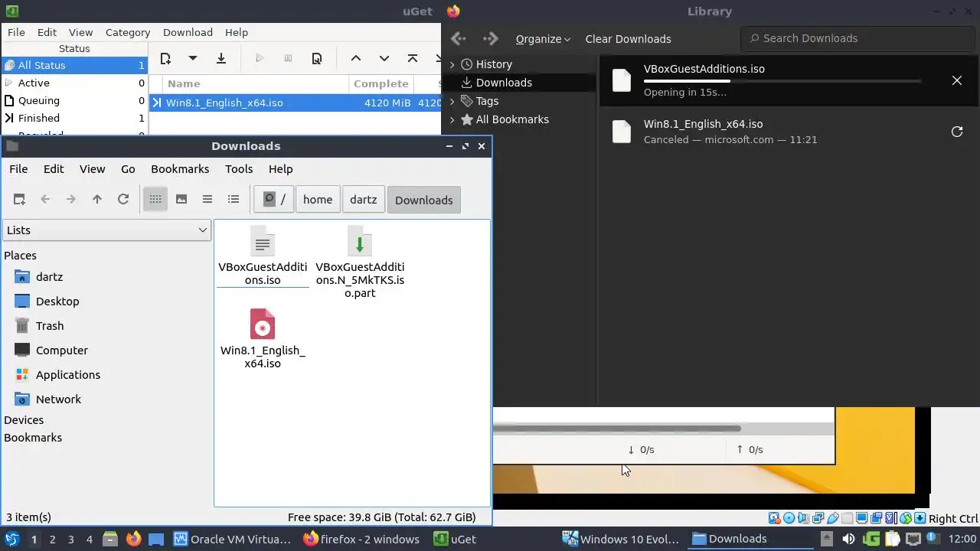The image size is (980, 551).
Task: Cancel VBoxGuestAdditions.iso download
Action: pyautogui.click(x=956, y=80)
